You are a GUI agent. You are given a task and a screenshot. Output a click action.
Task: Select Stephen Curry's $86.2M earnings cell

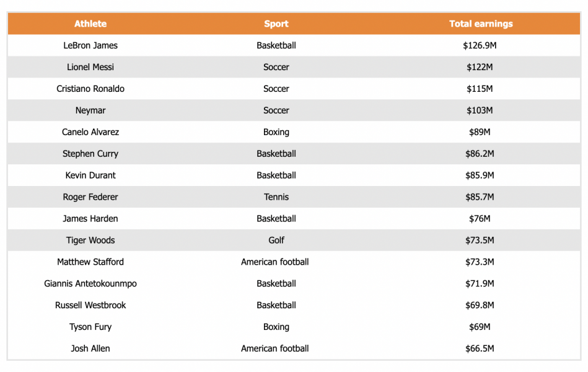coord(480,154)
